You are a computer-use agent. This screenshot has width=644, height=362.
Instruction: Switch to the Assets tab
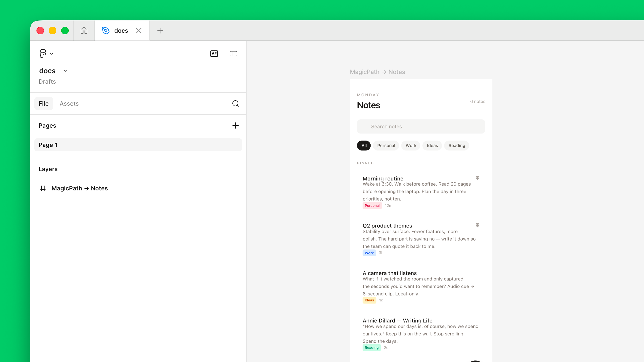click(x=69, y=104)
